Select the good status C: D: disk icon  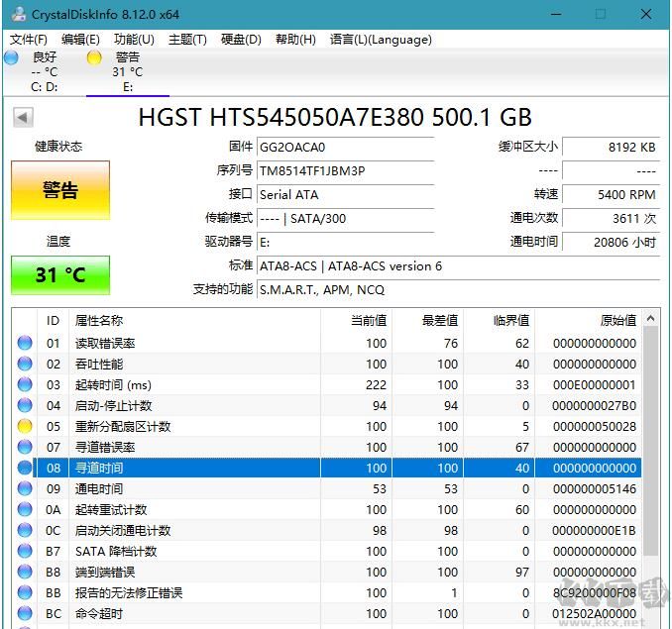pos(12,57)
